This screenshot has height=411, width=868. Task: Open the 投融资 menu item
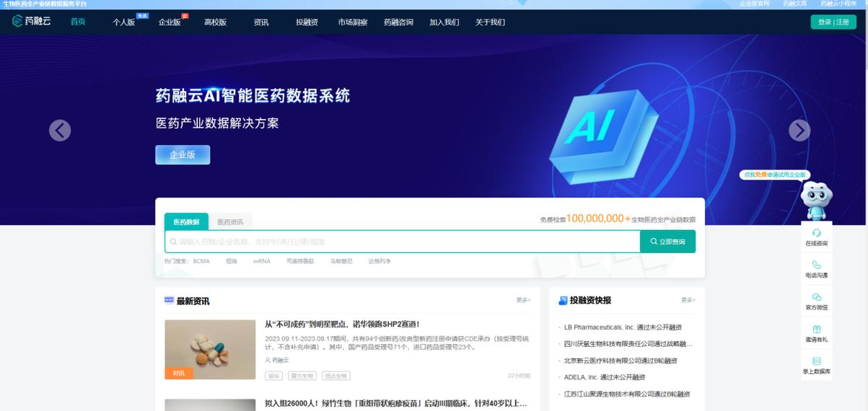coord(307,22)
